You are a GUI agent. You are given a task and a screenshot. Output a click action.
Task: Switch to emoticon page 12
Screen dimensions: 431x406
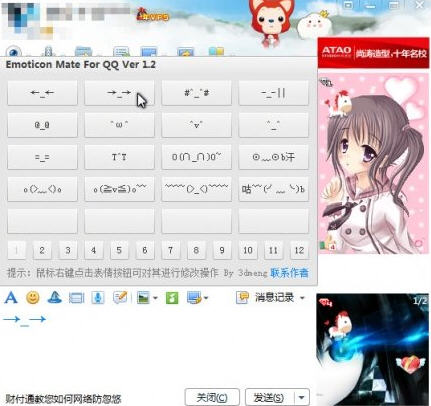tap(299, 250)
